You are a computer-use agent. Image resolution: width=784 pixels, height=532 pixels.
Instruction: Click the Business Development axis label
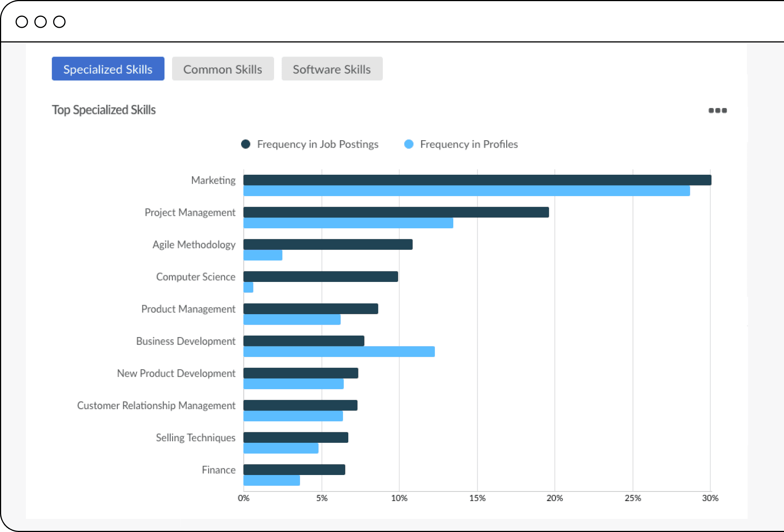coord(186,341)
